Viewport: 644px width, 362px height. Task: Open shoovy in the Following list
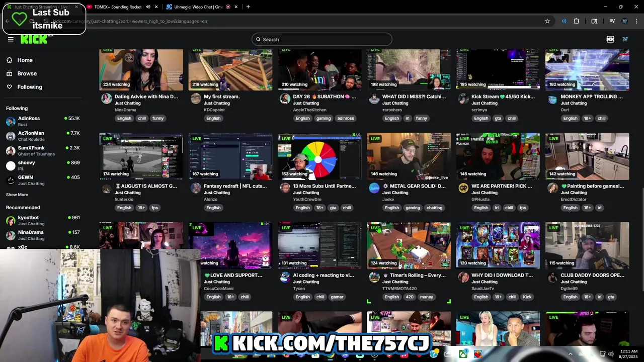(43, 165)
